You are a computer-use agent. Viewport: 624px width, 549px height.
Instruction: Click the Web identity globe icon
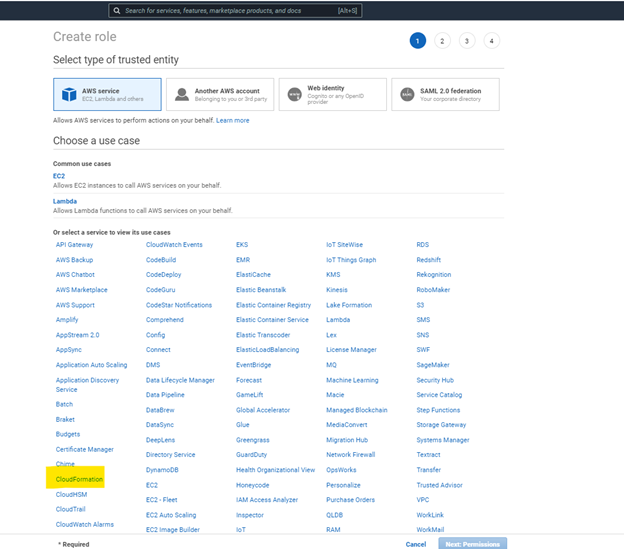coord(294,94)
